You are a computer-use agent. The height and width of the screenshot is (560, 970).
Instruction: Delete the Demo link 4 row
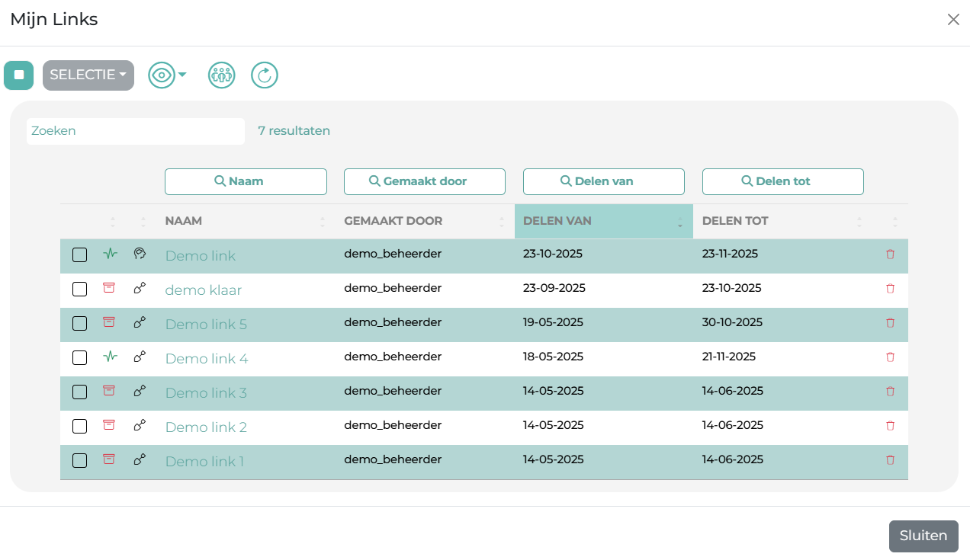(x=890, y=357)
